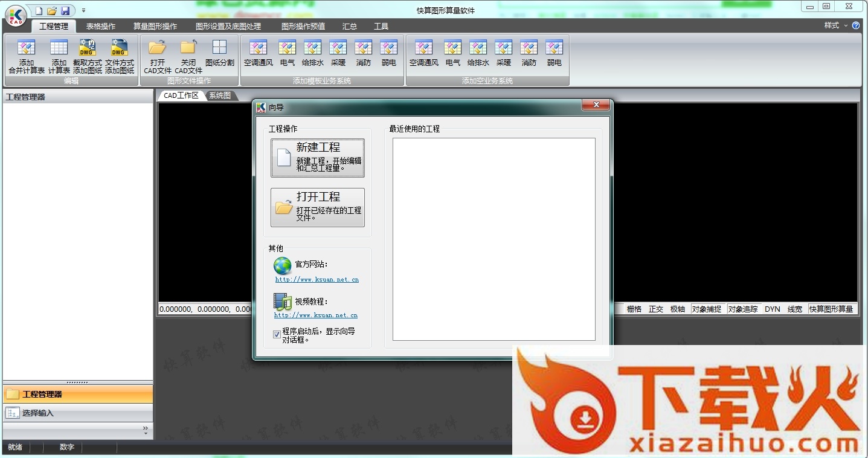Click 文件方式添加图纸 DWG icon
This screenshot has height=458, width=868.
coord(120,57)
